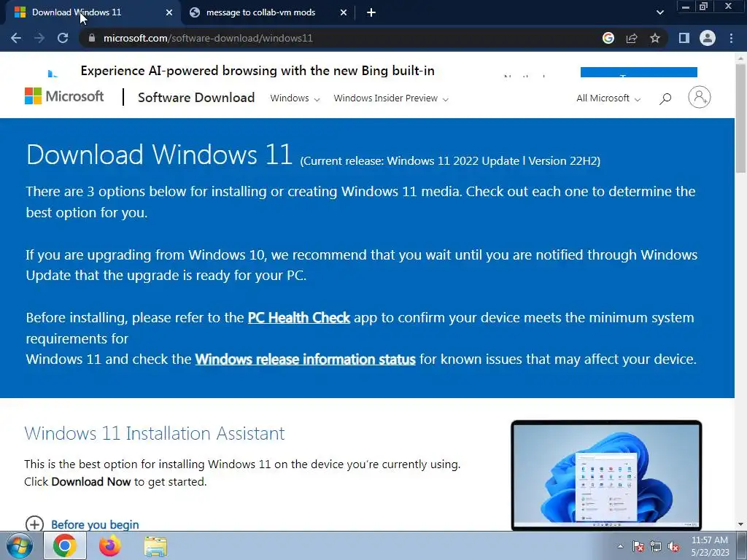Open Windows Explorer from the taskbar
This screenshot has height=560, width=747.
[155, 546]
